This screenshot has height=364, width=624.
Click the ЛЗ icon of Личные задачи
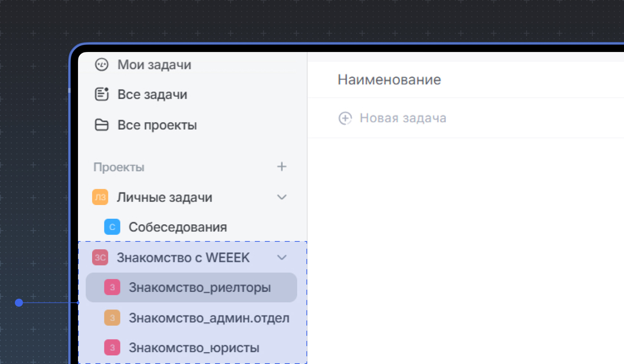click(x=100, y=197)
